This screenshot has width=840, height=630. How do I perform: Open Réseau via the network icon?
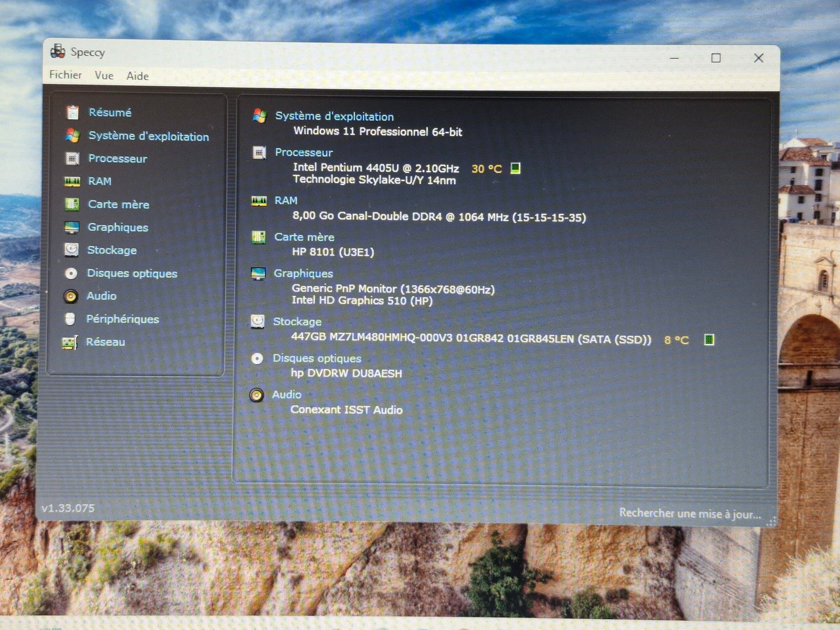pyautogui.click(x=69, y=342)
